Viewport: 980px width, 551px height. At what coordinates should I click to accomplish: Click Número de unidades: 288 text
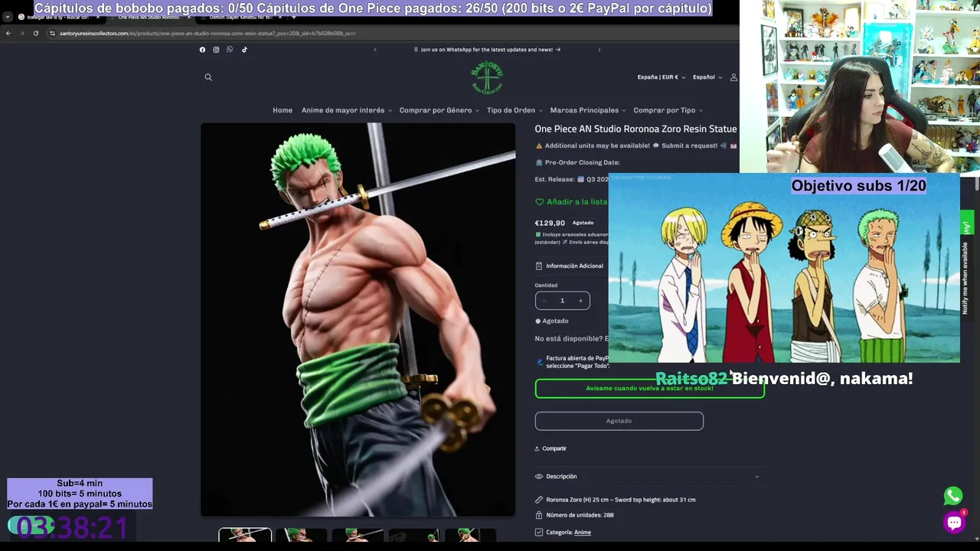click(580, 515)
